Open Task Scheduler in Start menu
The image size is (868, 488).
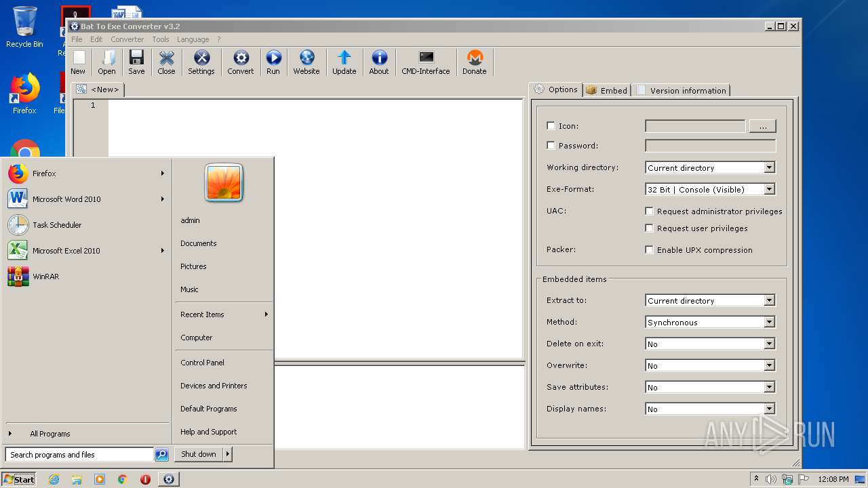(86, 225)
